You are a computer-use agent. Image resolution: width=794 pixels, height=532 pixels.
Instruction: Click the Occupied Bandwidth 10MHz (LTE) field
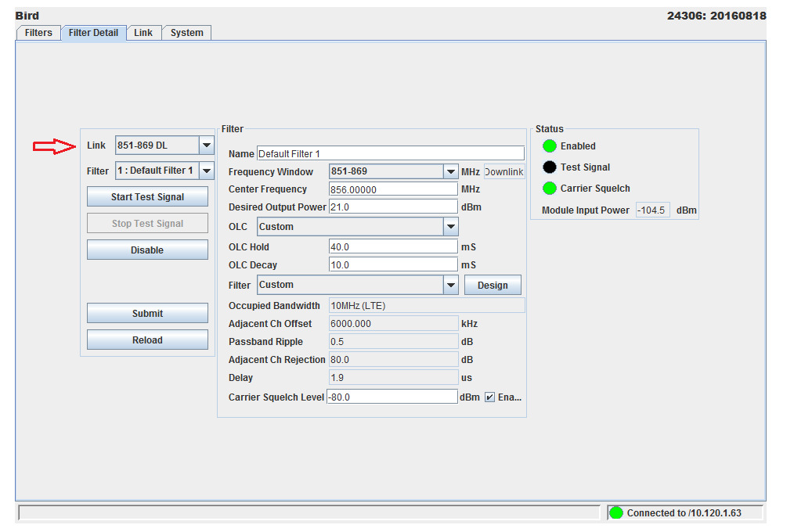427,306
